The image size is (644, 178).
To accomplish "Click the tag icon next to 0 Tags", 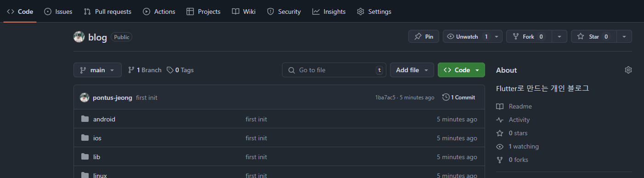I will [x=170, y=70].
